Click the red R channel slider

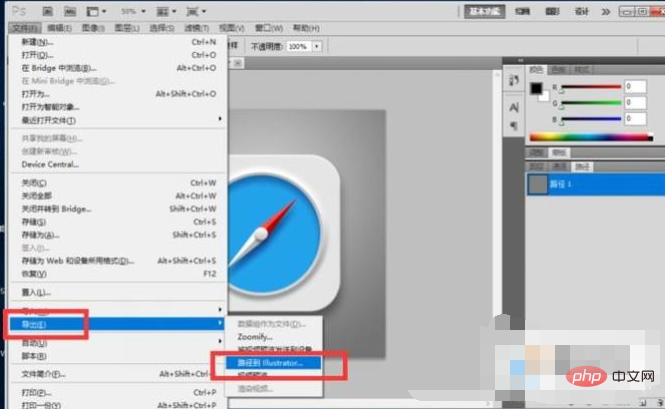(591, 87)
